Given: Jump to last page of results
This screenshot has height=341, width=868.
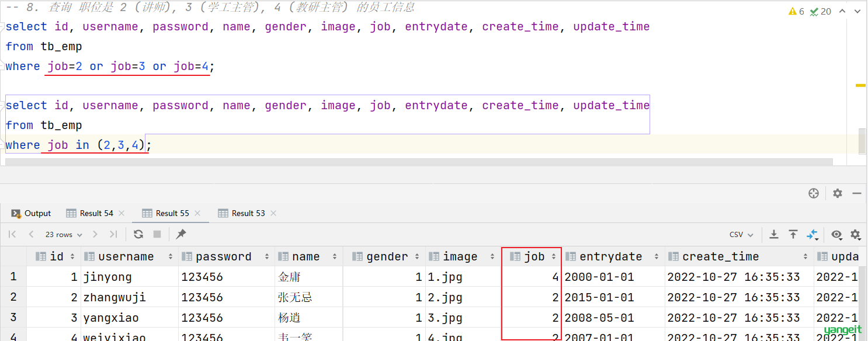Looking at the screenshot, I should pyautogui.click(x=113, y=234).
